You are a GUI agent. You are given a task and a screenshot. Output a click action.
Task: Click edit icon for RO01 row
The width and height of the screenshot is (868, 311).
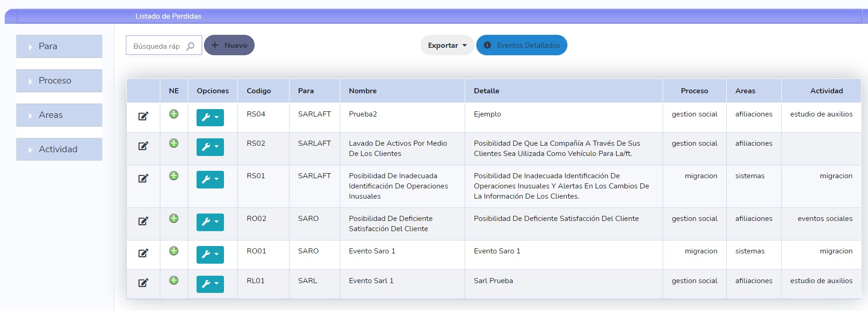(143, 253)
